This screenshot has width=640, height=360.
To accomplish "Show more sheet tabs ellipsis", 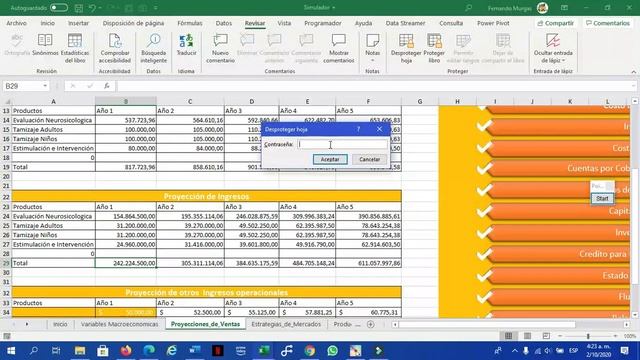I will 358,324.
